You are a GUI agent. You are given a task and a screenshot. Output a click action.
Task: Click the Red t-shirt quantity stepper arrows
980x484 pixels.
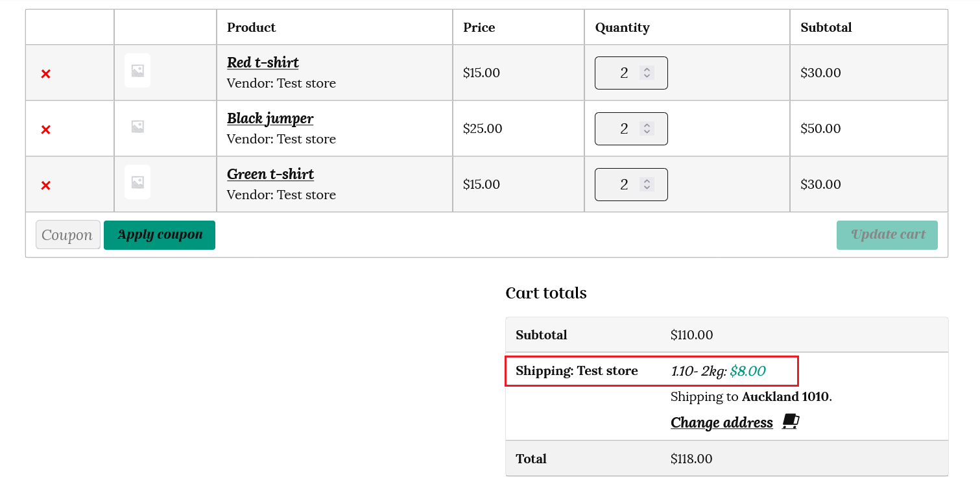(647, 73)
